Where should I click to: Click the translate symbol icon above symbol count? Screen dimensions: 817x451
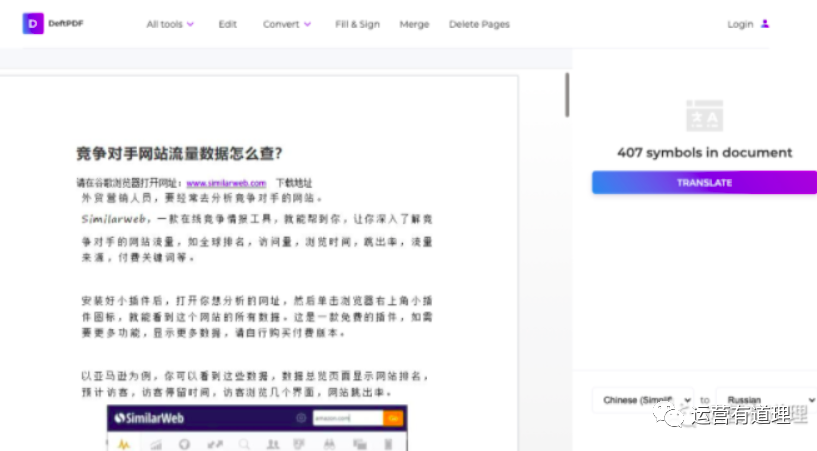click(x=704, y=115)
